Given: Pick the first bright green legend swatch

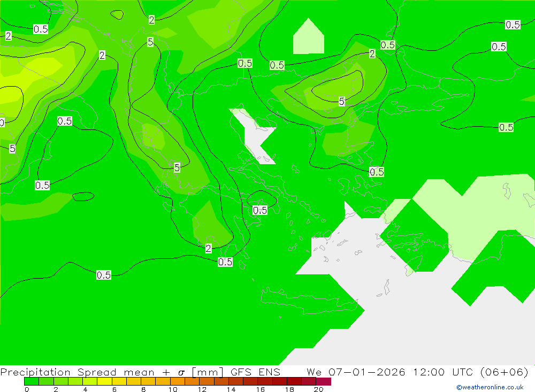Looking at the screenshot, I should click(32, 381).
